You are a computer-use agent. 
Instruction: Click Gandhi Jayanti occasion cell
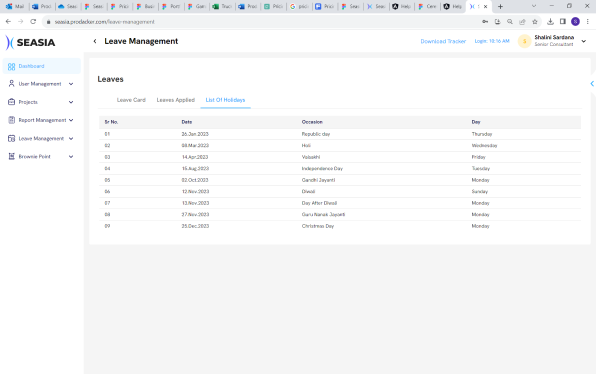tap(318, 180)
